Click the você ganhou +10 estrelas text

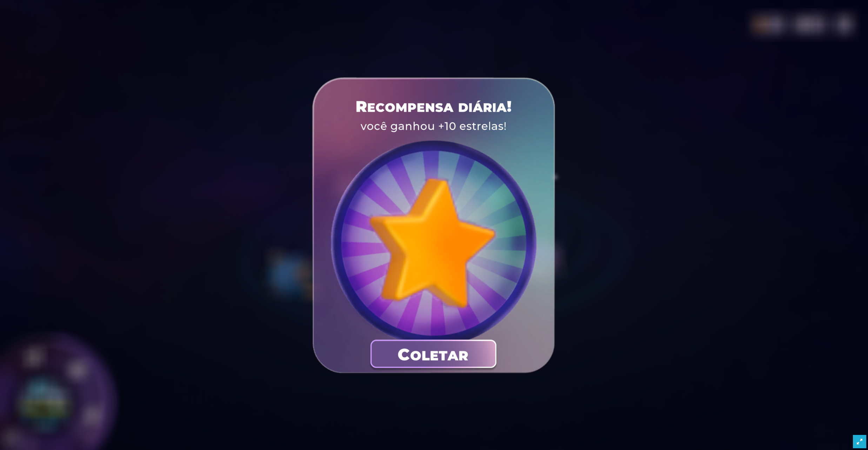point(434,126)
